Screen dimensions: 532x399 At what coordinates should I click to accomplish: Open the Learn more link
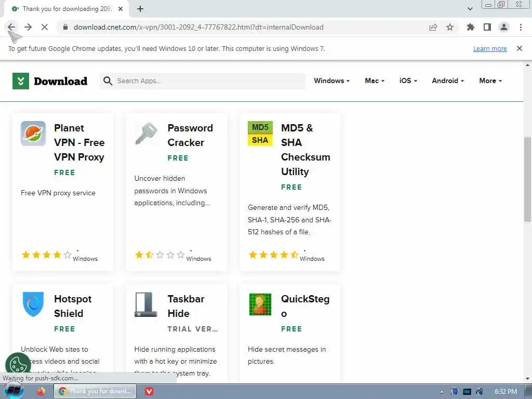(490, 48)
